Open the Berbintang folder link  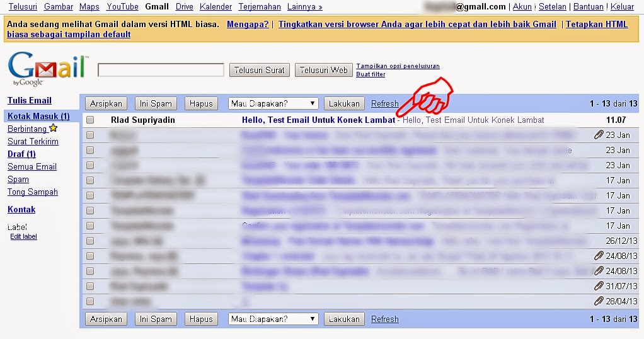[x=27, y=129]
